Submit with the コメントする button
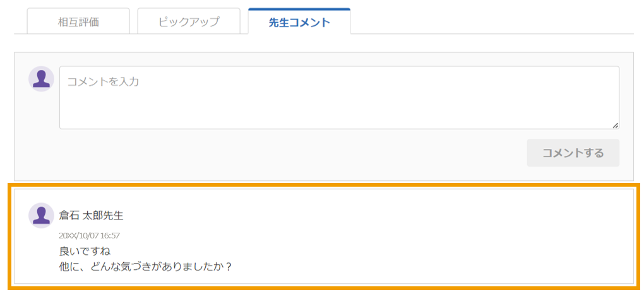Image resolution: width=644 pixels, height=292 pixels. [x=573, y=153]
